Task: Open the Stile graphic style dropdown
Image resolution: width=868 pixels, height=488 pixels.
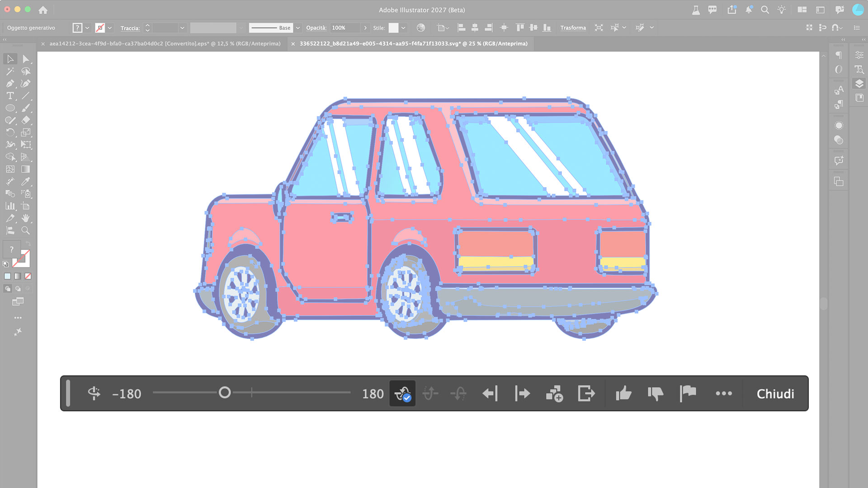Action: tap(403, 28)
